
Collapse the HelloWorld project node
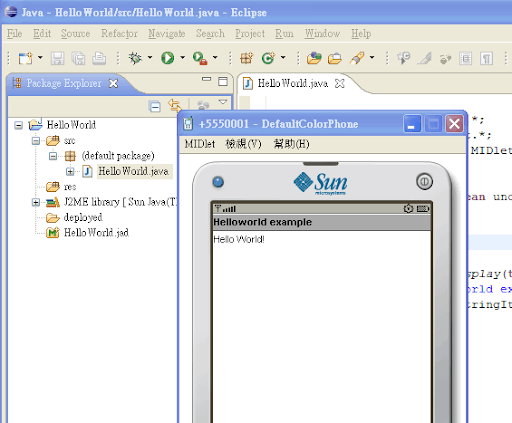(x=19, y=125)
